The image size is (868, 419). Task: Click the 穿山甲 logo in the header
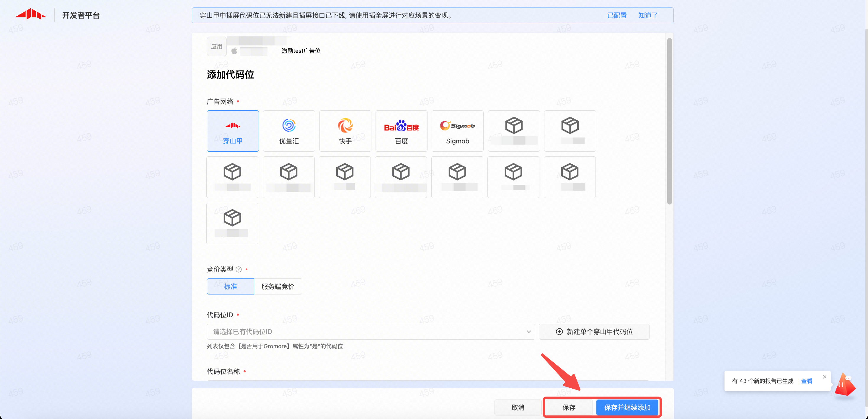(31, 14)
